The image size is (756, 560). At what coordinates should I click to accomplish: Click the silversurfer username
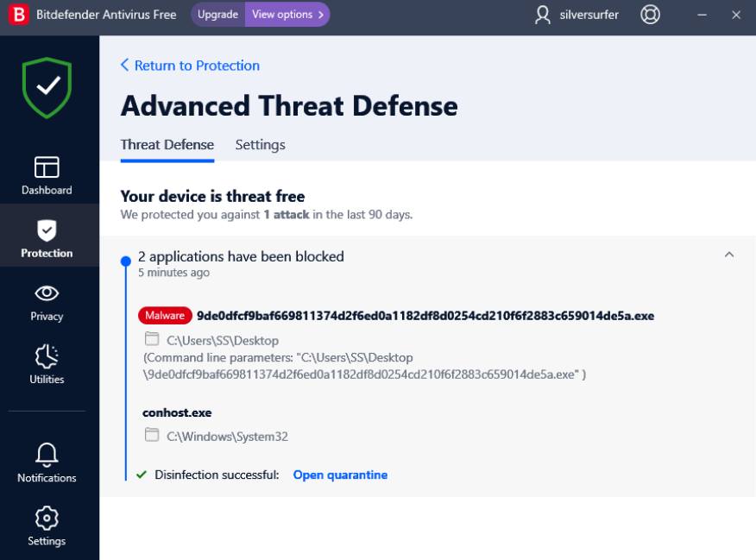pos(589,15)
